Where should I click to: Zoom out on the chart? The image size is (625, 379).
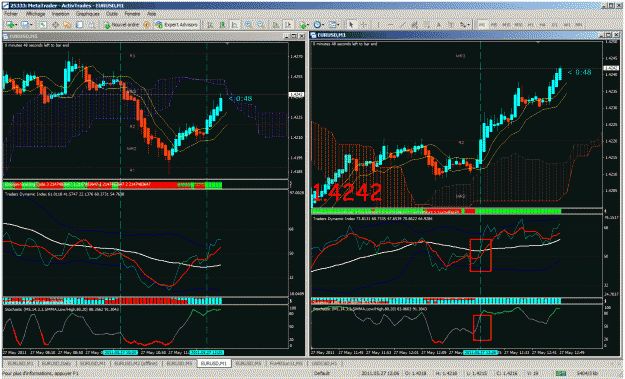(261, 25)
